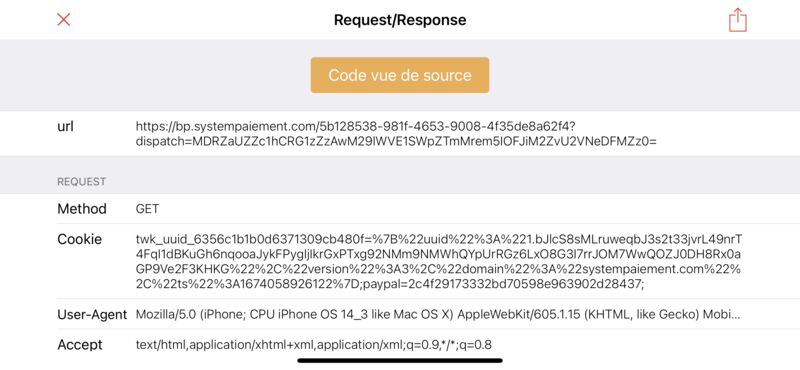The image size is (800, 370).
Task: Tap the iOS home indicator bar
Action: [399, 360]
